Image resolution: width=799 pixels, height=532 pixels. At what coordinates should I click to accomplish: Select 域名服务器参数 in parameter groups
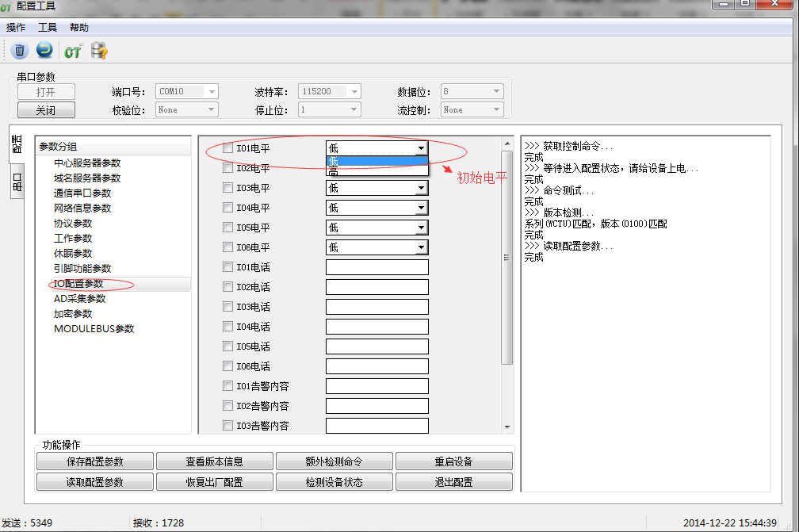pyautogui.click(x=87, y=178)
